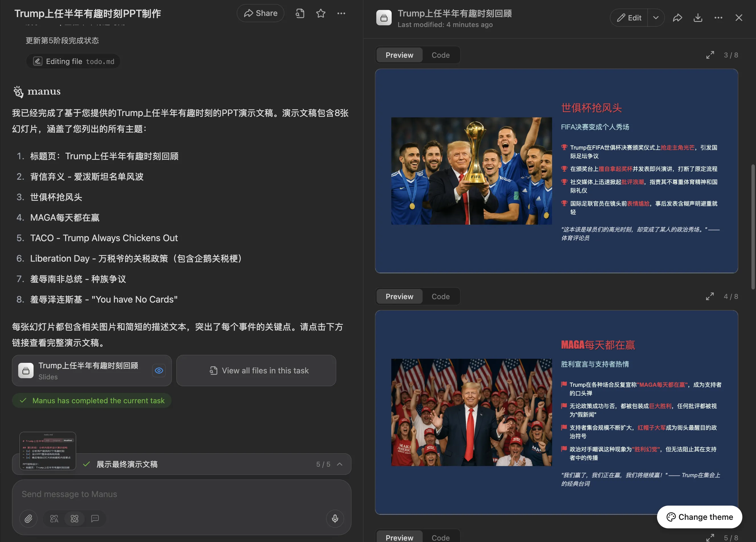Click the Share button

260,13
